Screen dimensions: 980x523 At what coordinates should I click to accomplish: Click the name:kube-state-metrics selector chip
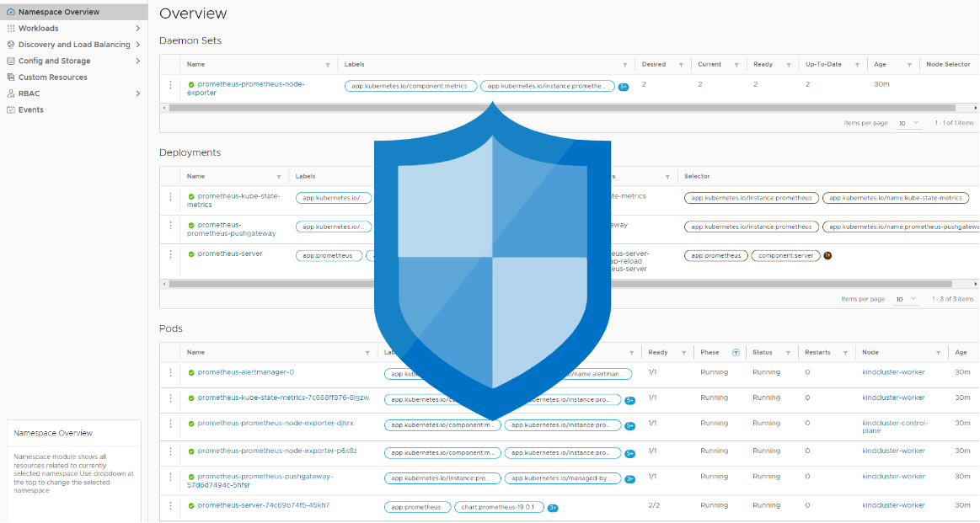[x=896, y=198]
